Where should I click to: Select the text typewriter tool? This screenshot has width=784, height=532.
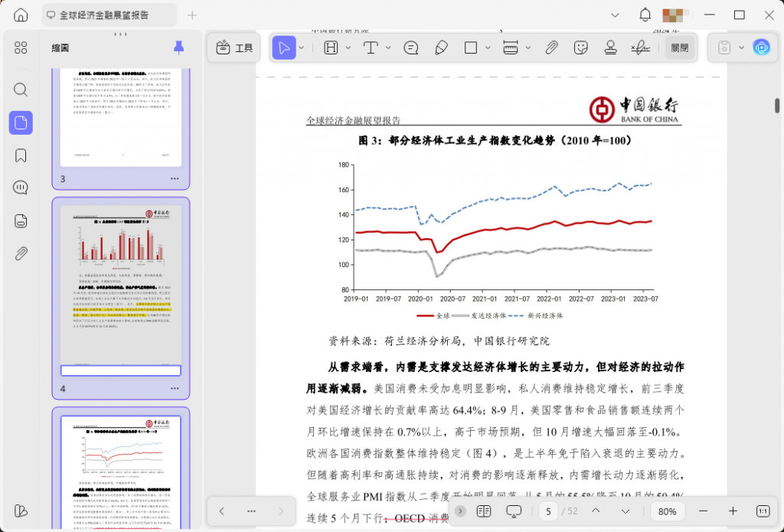click(371, 48)
